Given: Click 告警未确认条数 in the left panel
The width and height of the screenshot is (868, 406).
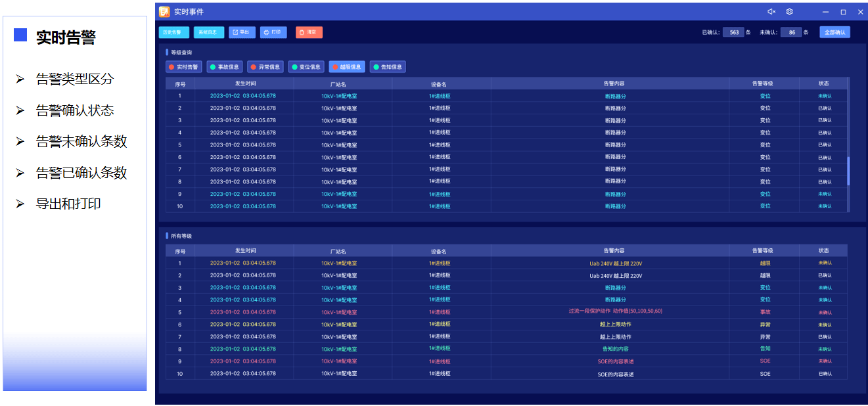Looking at the screenshot, I should click(81, 141).
